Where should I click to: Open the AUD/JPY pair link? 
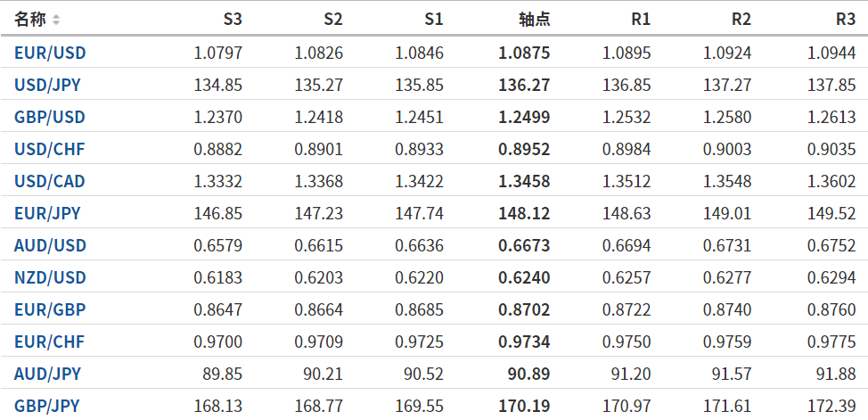[47, 374]
